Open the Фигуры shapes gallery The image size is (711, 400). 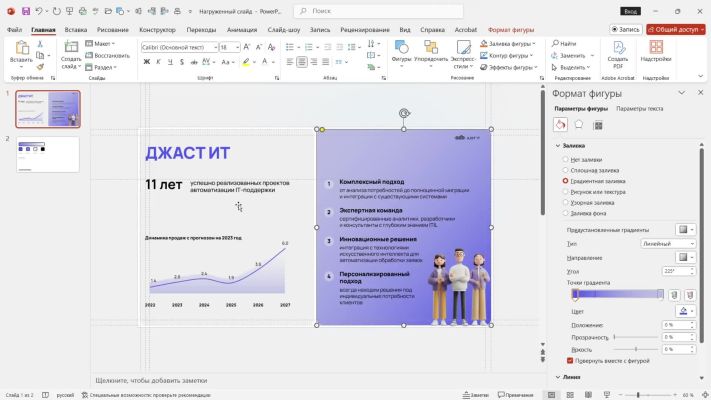[x=401, y=53]
